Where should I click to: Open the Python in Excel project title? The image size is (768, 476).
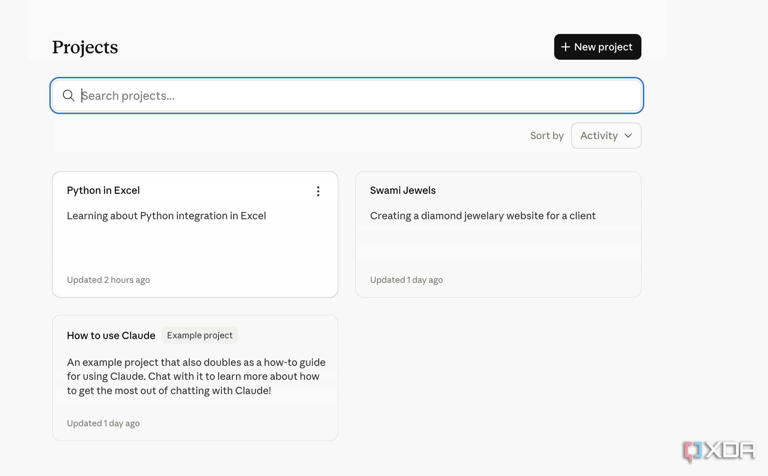103,190
